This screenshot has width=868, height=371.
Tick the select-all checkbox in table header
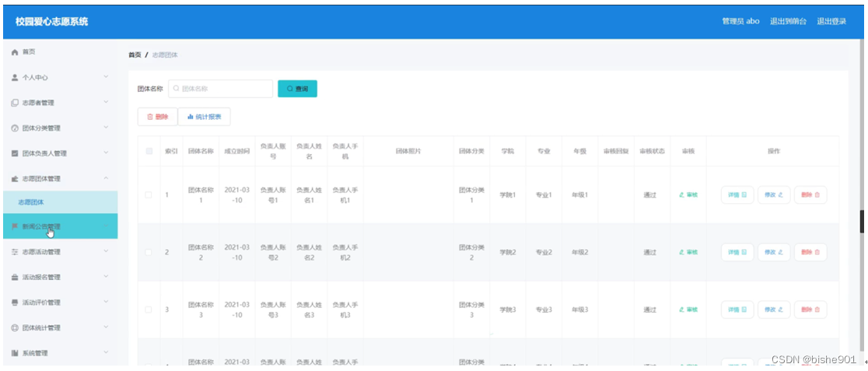(149, 151)
